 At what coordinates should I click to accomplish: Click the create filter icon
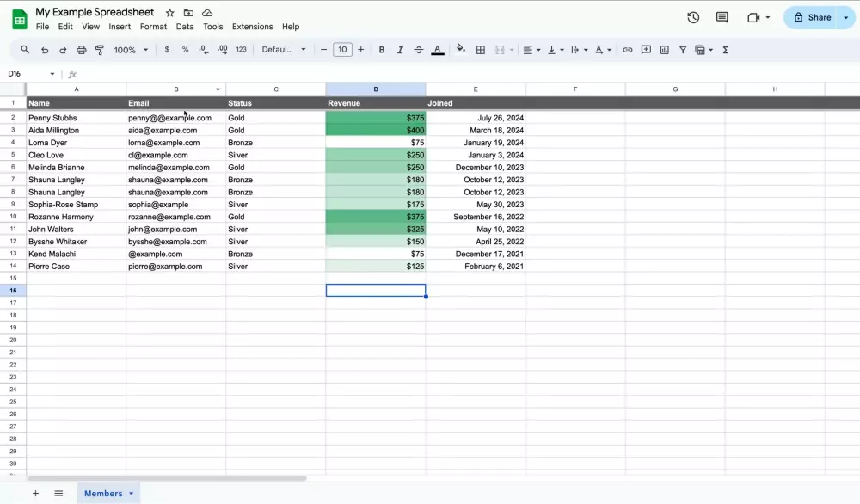683,50
